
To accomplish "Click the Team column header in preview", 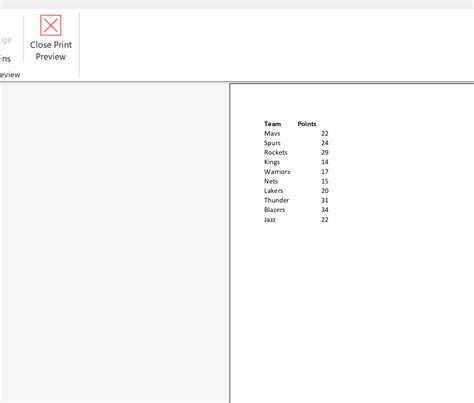I will click(x=272, y=124).
